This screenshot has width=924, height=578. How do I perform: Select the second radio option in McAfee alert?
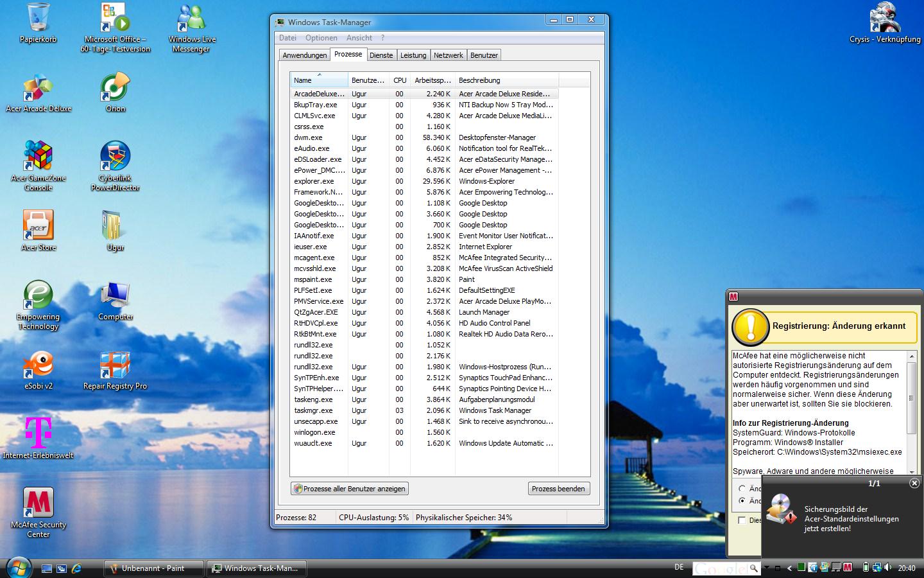(742, 500)
